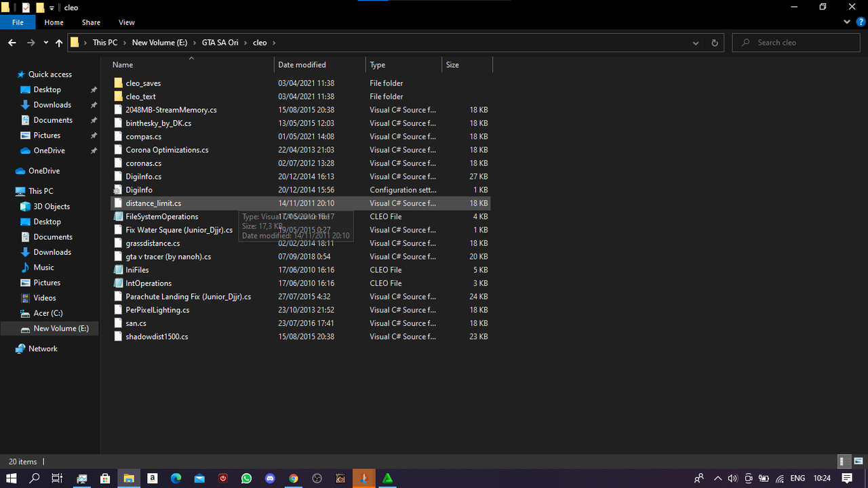Show hidden system tray icons
868x488 pixels.
[717, 479]
